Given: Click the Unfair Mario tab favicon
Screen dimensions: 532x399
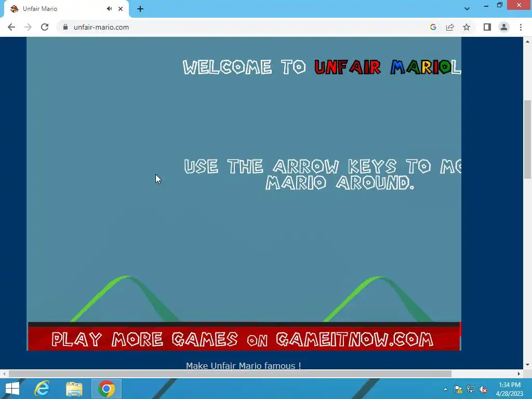Looking at the screenshot, I should click(14, 9).
